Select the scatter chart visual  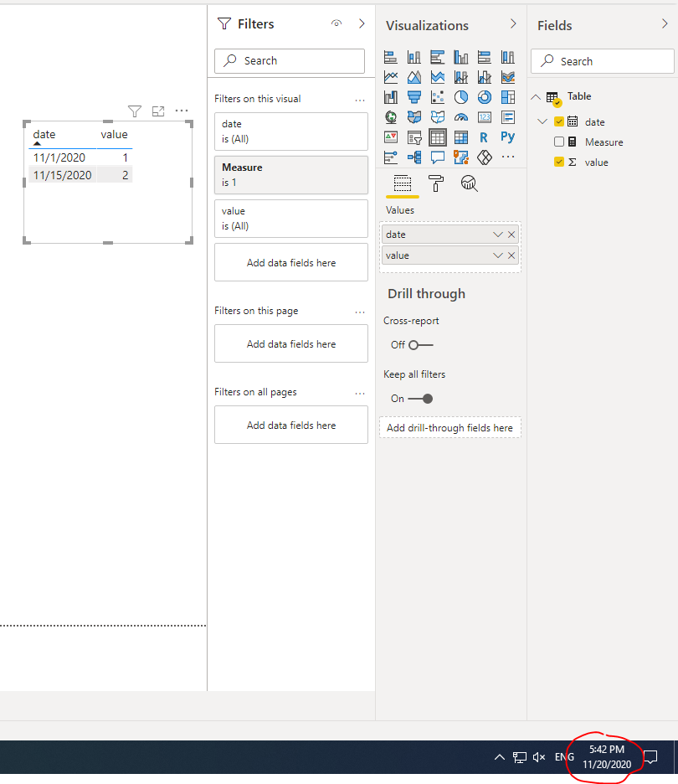tap(438, 97)
